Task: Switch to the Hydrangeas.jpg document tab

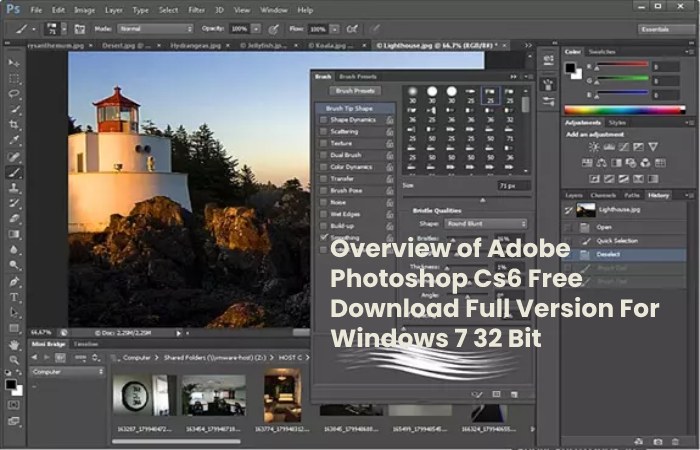Action: click(196, 46)
